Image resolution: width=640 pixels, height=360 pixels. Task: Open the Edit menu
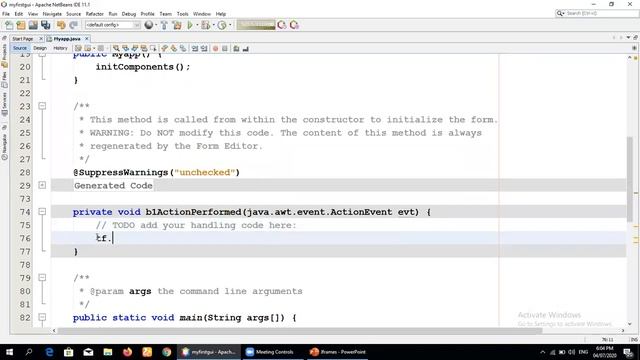pos(19,14)
